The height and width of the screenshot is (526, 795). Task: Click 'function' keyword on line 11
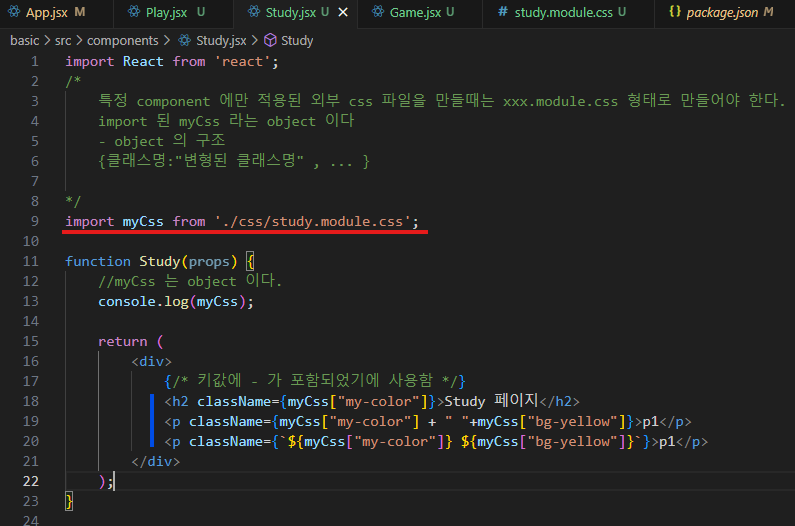tap(98, 262)
